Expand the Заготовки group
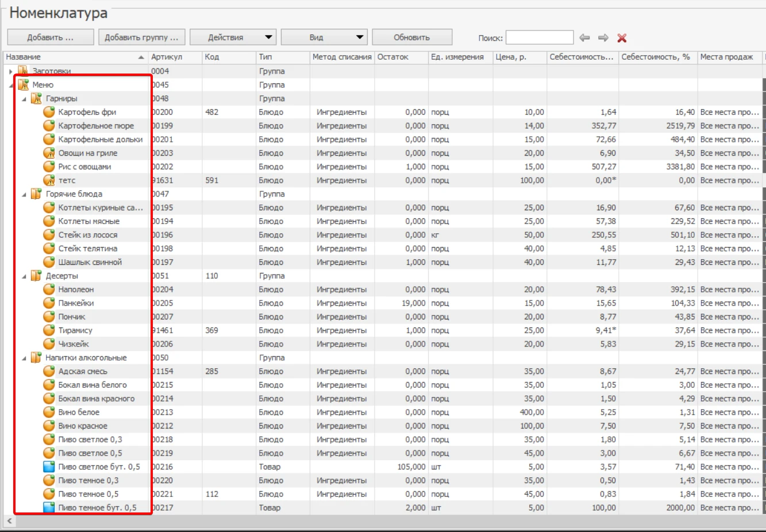This screenshot has height=532, width=766. click(x=11, y=71)
